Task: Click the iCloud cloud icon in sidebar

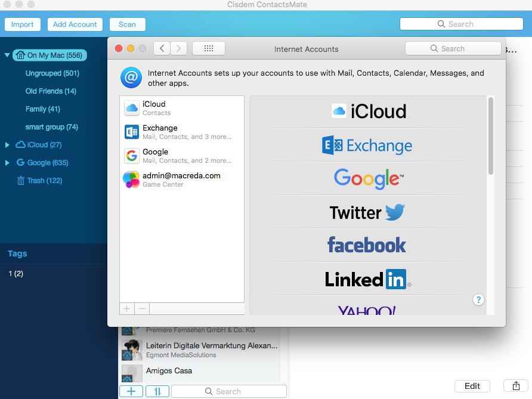Action: 20,144
